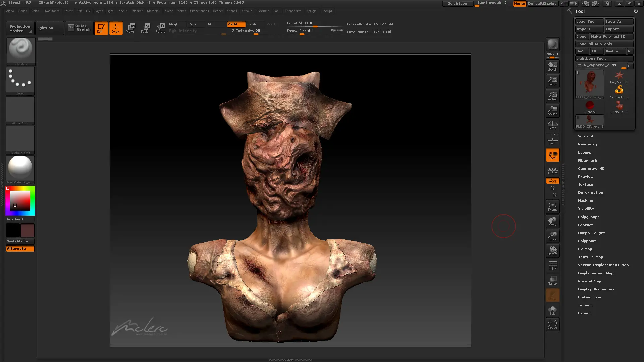Open the Render menu
644x362 pixels.
(x=218, y=11)
